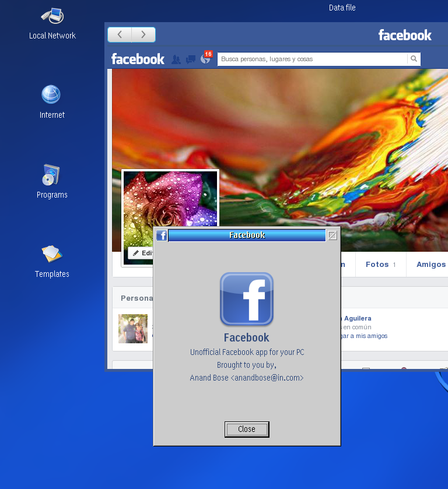Click the dialog's top-right window button

coord(332,235)
